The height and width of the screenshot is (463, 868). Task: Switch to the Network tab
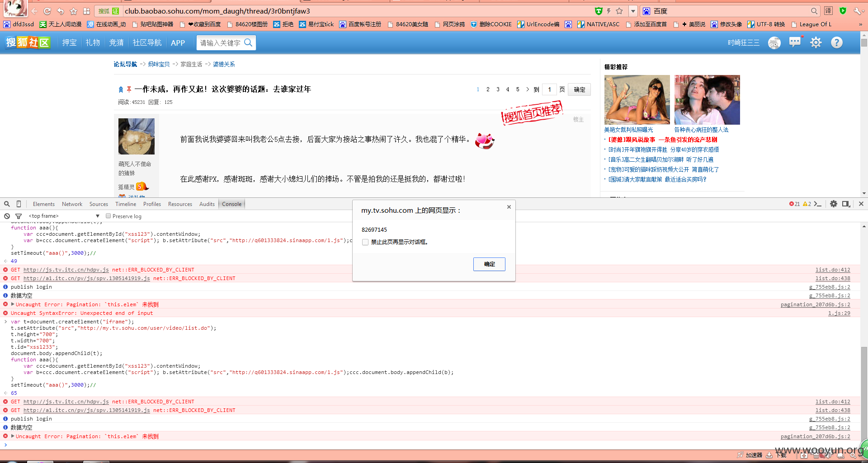pos(72,204)
